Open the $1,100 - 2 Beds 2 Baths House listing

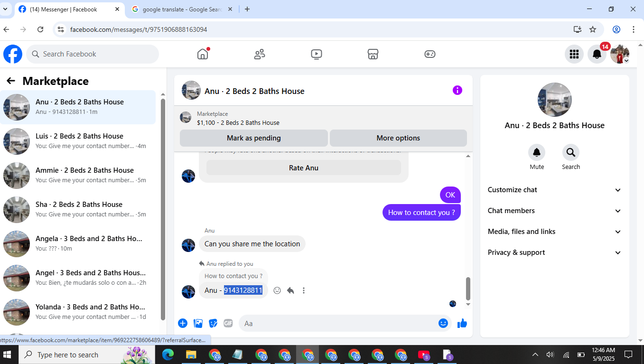click(x=238, y=122)
